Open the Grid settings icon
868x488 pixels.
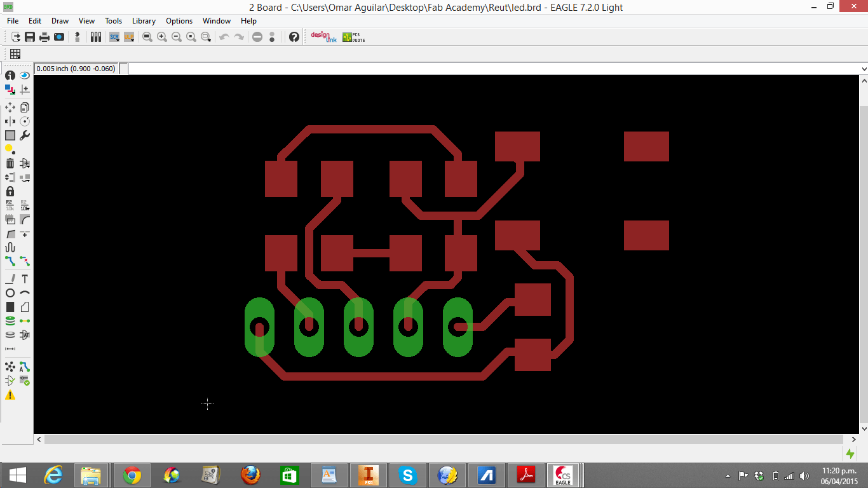(15, 54)
